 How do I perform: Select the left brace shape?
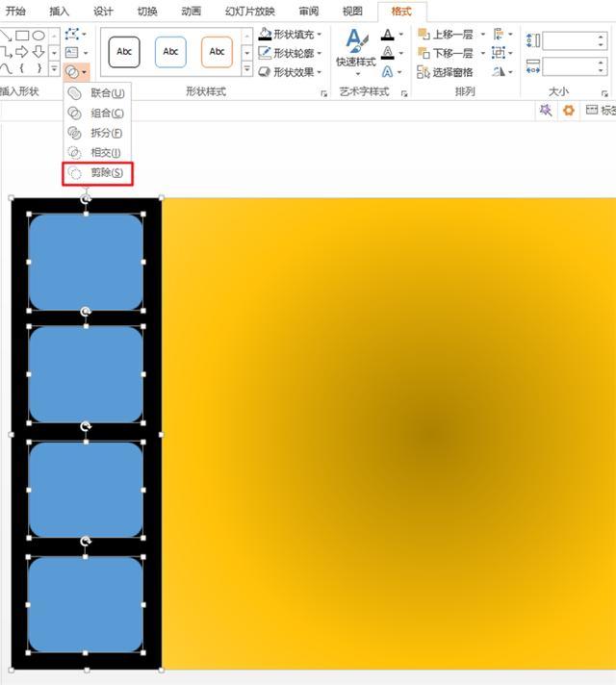(22, 68)
